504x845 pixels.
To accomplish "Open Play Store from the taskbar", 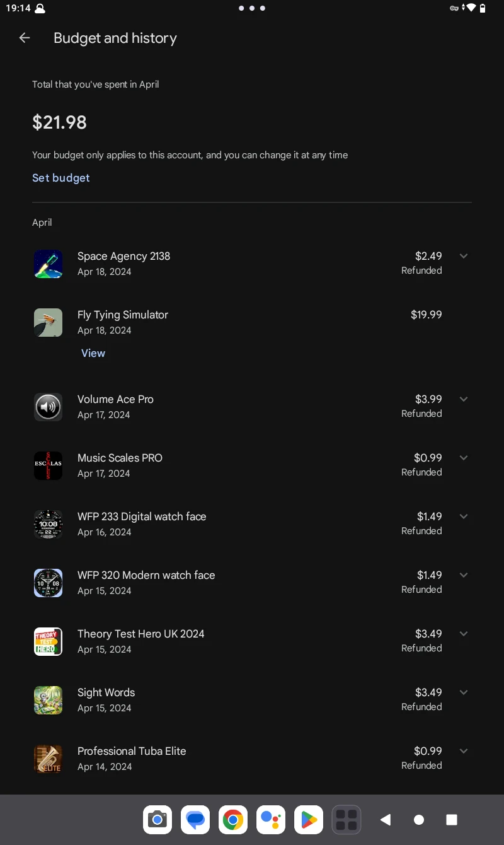I will tap(308, 820).
